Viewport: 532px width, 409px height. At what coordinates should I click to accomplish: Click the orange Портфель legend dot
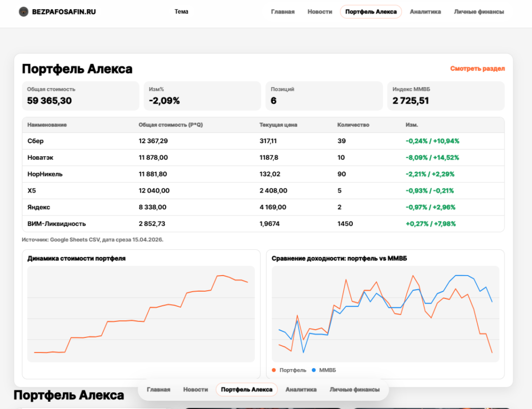(x=274, y=371)
